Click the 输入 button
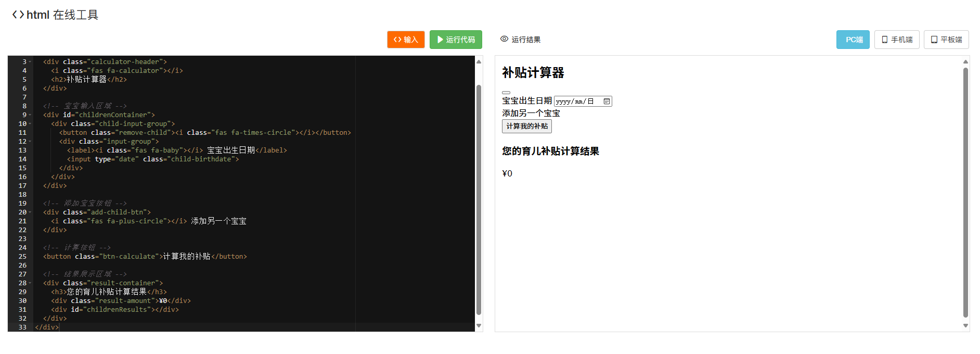Image resolution: width=980 pixels, height=354 pixels. (x=406, y=40)
